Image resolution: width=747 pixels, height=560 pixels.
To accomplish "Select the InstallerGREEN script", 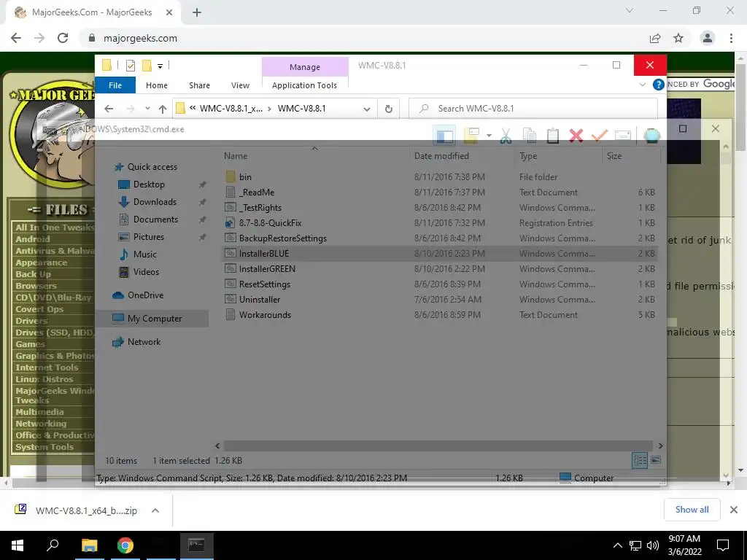I will pyautogui.click(x=267, y=268).
